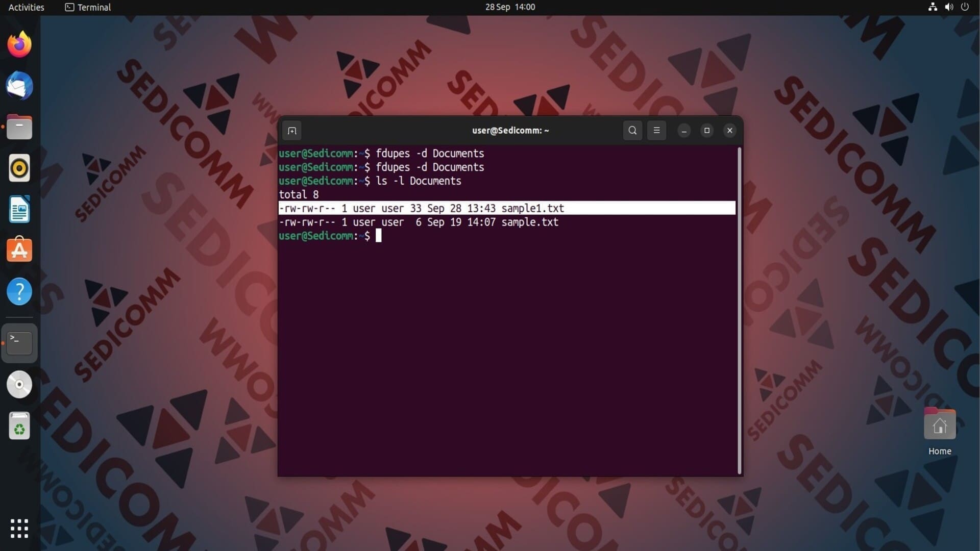Image resolution: width=980 pixels, height=551 pixels.
Task: Click the highlighted sample1.txt line
Action: (x=507, y=208)
